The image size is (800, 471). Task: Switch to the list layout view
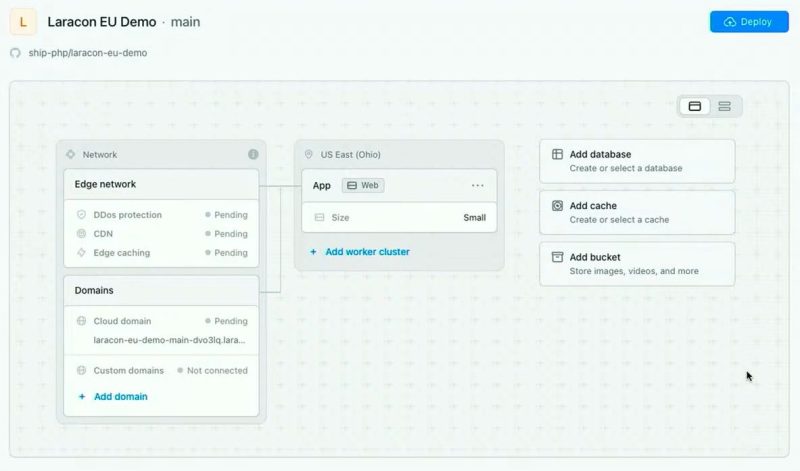click(x=725, y=106)
